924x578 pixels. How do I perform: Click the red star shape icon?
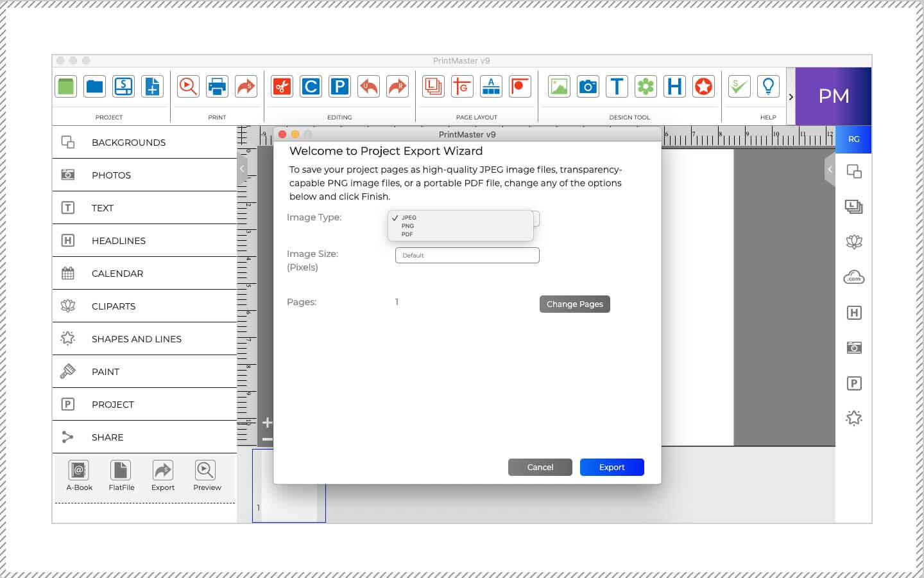tap(703, 86)
